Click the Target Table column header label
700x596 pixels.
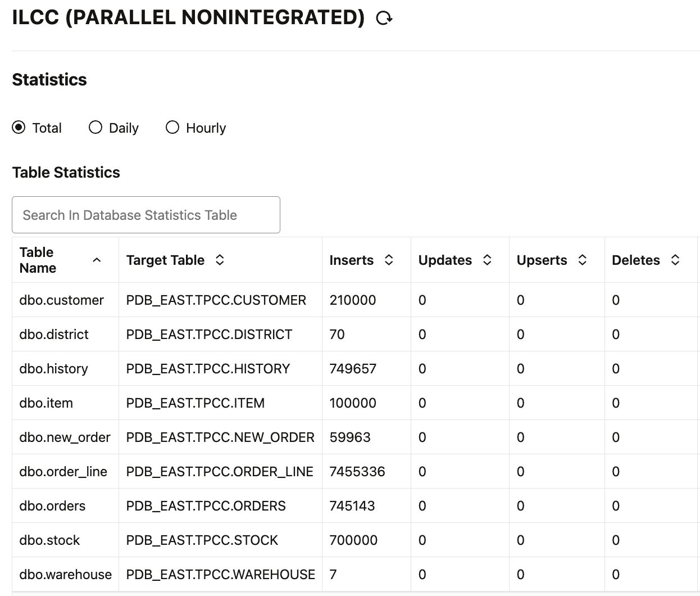click(x=165, y=260)
